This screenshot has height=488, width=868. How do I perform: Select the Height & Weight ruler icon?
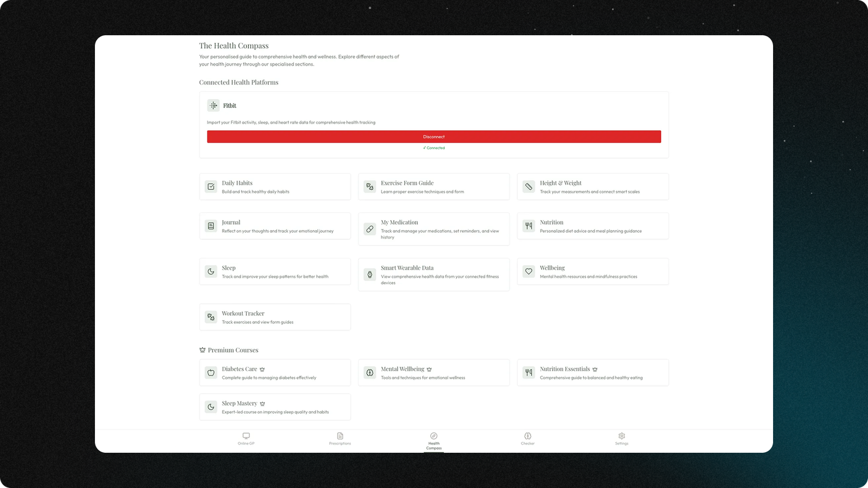click(x=529, y=187)
